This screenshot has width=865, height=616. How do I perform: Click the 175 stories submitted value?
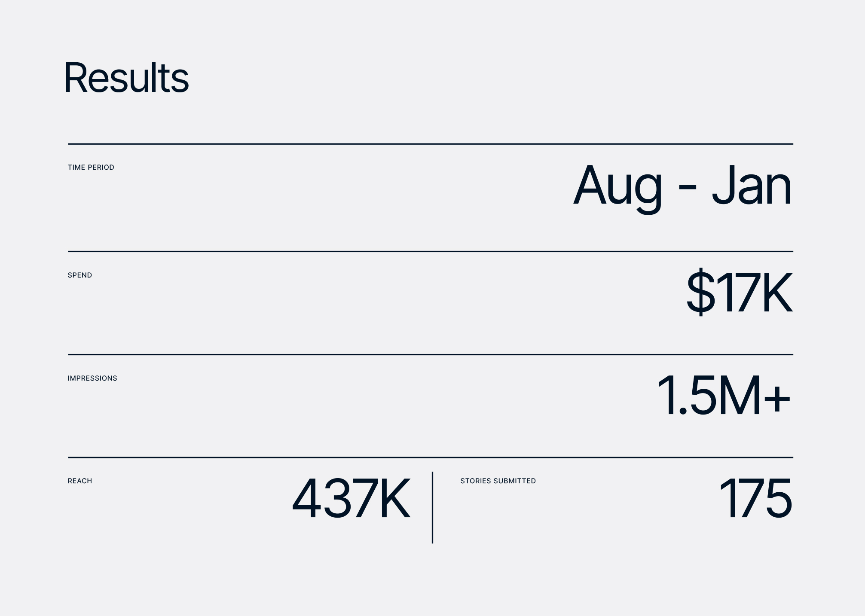coord(755,499)
